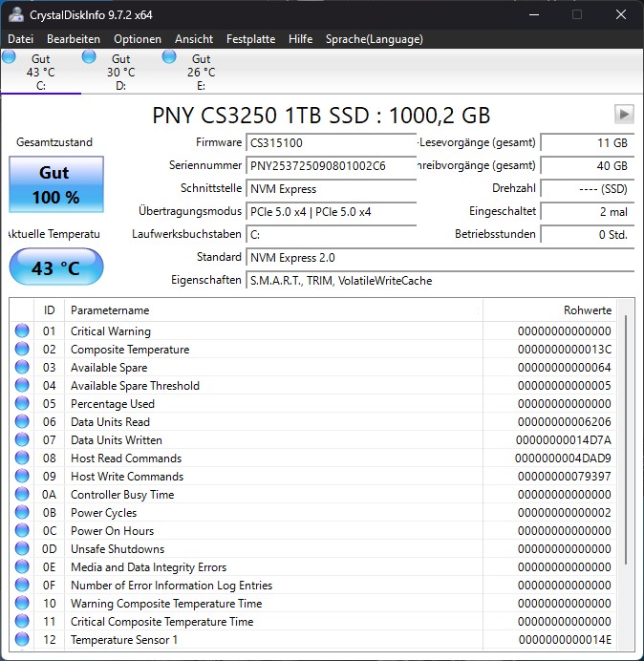Image resolution: width=644 pixels, height=661 pixels.
Task: Switch to the E: drive tab
Action: coord(201,73)
